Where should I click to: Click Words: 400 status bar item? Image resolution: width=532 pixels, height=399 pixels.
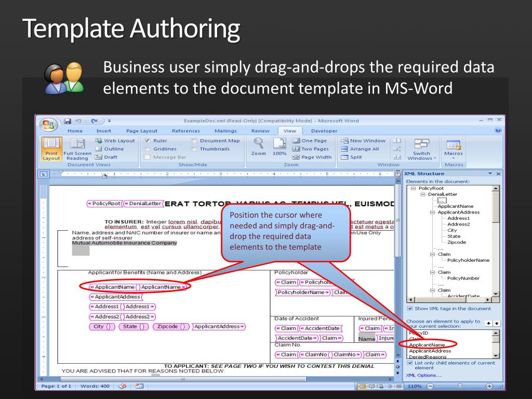pyautogui.click(x=95, y=386)
